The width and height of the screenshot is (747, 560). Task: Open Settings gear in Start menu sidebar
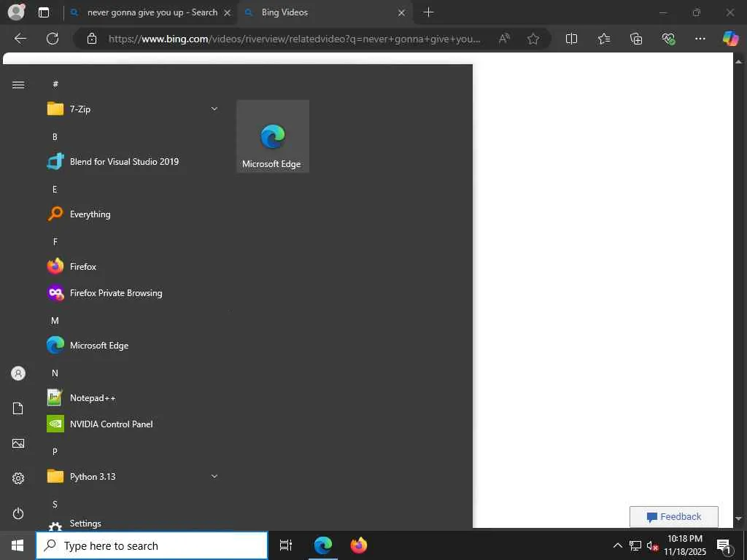(18, 478)
